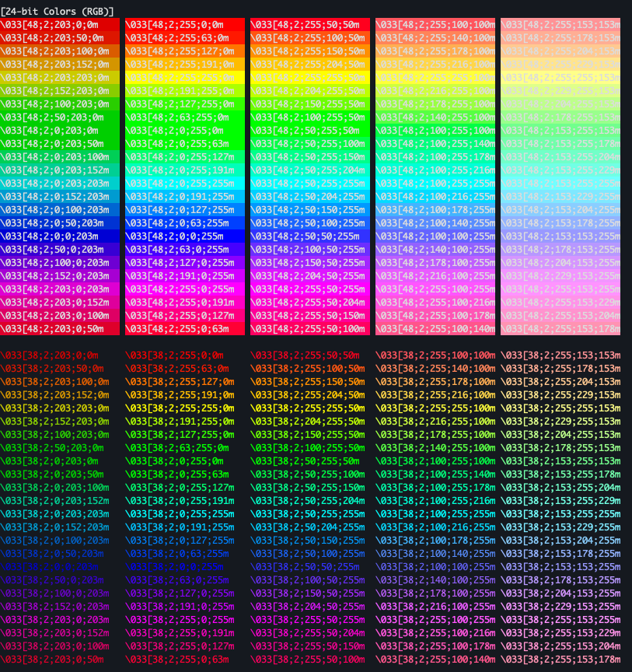Click the pink text line \033[38;2;255;153;153m
This screenshot has width=632, height=672.
[x=560, y=353]
